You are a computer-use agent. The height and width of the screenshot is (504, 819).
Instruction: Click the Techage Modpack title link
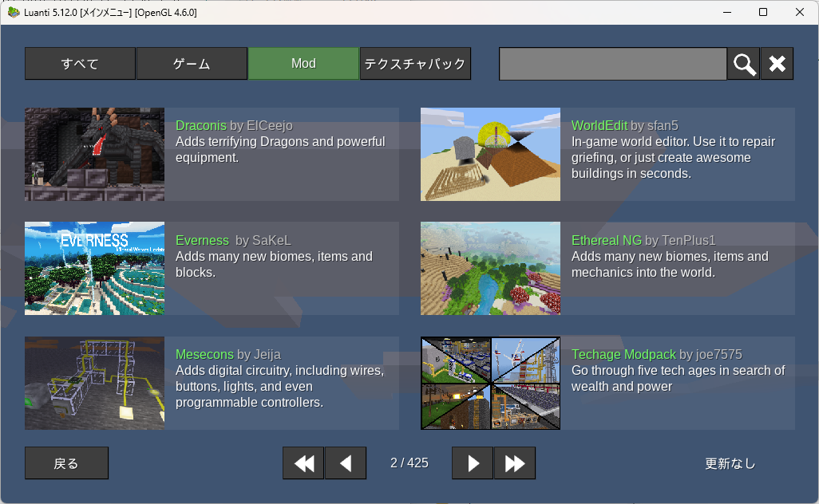pyautogui.click(x=623, y=355)
